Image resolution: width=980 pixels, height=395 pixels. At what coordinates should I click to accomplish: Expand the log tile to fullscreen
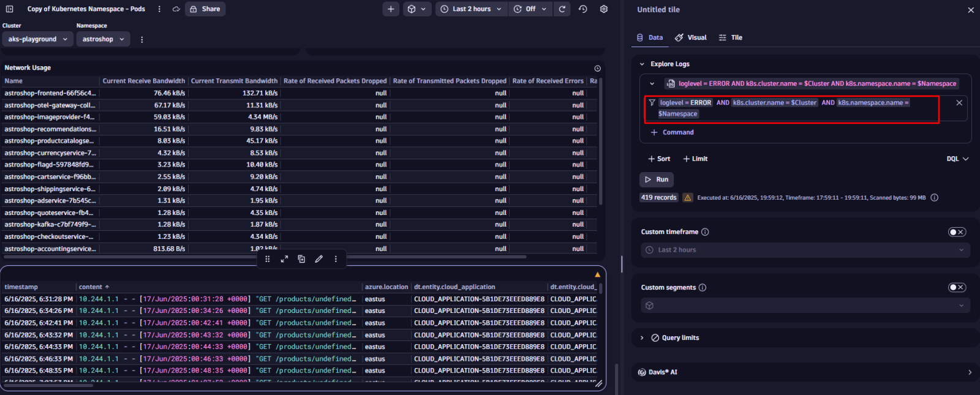point(284,259)
